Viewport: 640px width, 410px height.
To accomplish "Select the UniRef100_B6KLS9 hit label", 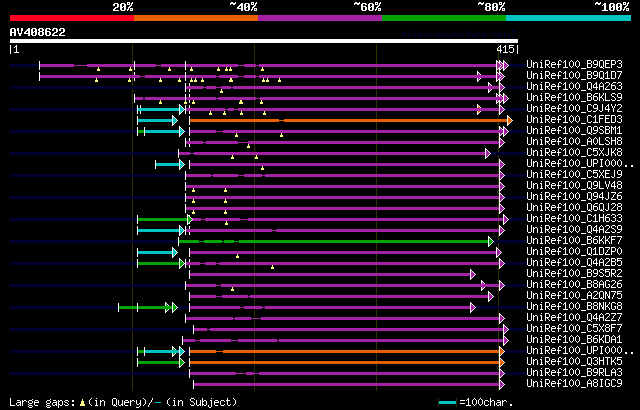I will click(574, 98).
